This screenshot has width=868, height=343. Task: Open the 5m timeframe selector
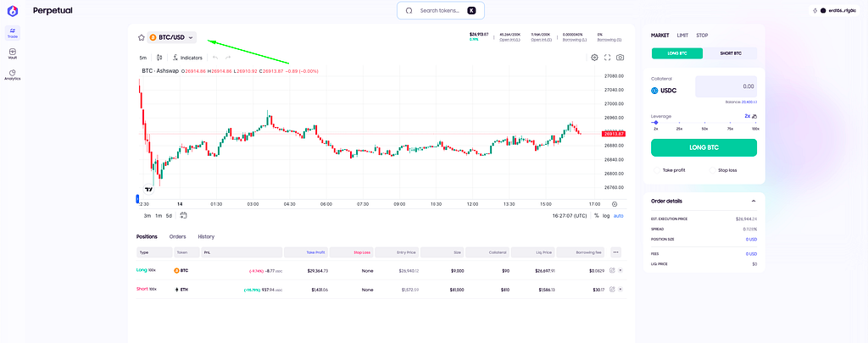pos(143,58)
